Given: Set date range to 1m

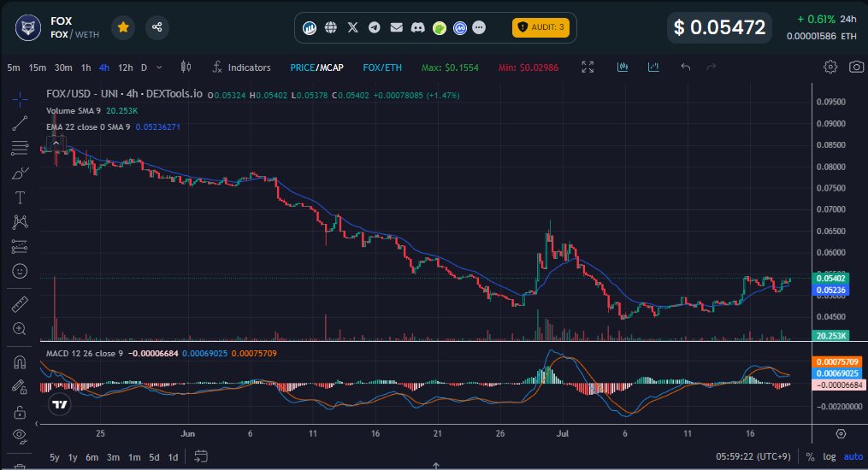Looking at the screenshot, I should coord(134,457).
